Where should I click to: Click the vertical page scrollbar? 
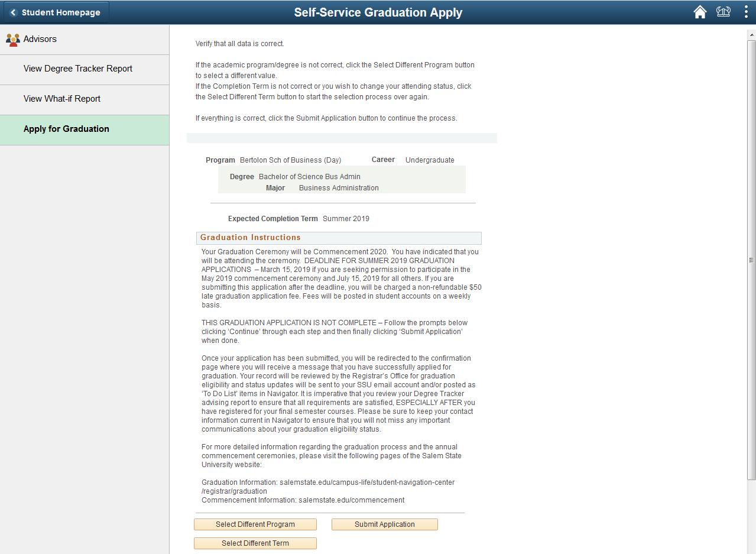tap(751, 260)
